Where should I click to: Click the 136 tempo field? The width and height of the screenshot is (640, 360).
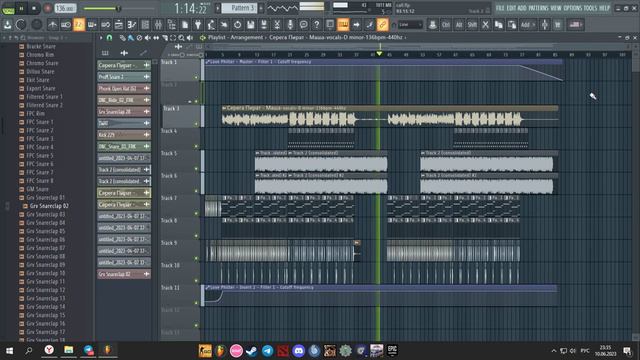tap(65, 8)
